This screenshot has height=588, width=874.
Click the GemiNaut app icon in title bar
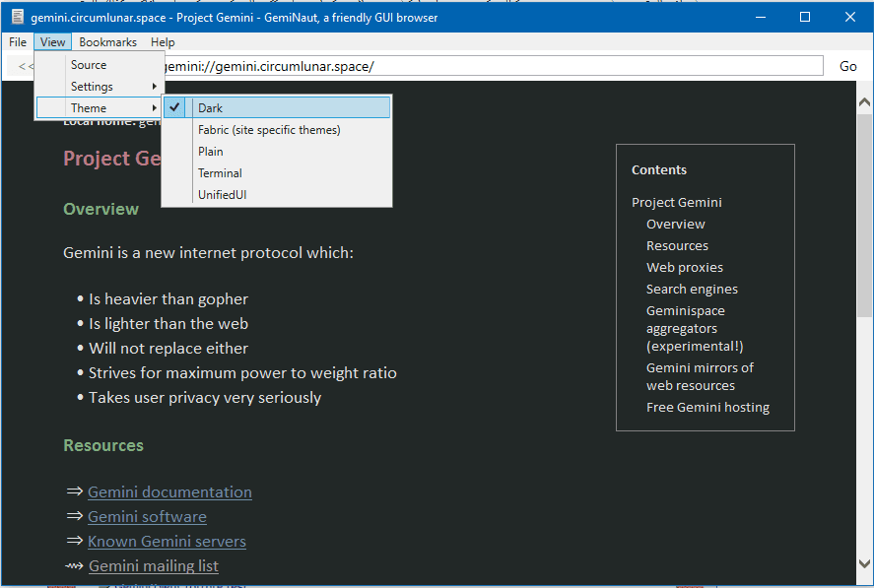click(17, 17)
